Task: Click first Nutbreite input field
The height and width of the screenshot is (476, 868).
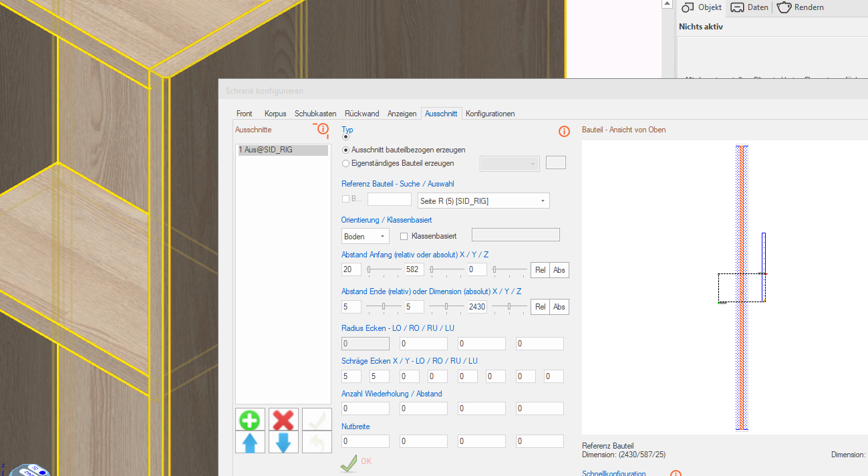Action: coord(366,441)
